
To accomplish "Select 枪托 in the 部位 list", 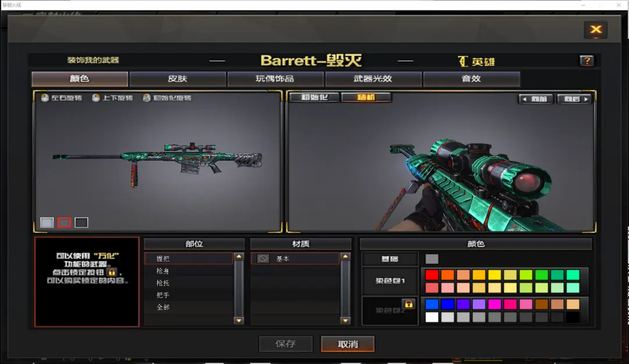I will click(189, 283).
